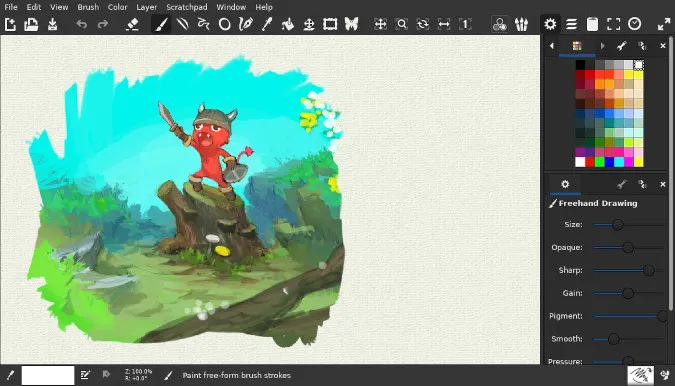Detach the tool options panel
The image size is (675, 386).
point(642,185)
